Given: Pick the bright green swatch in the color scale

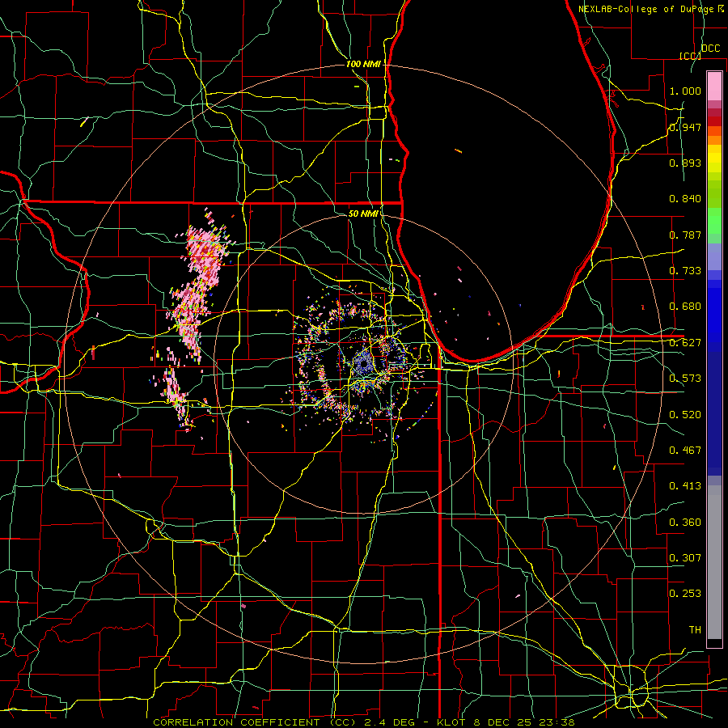Looking at the screenshot, I should coord(714,221).
